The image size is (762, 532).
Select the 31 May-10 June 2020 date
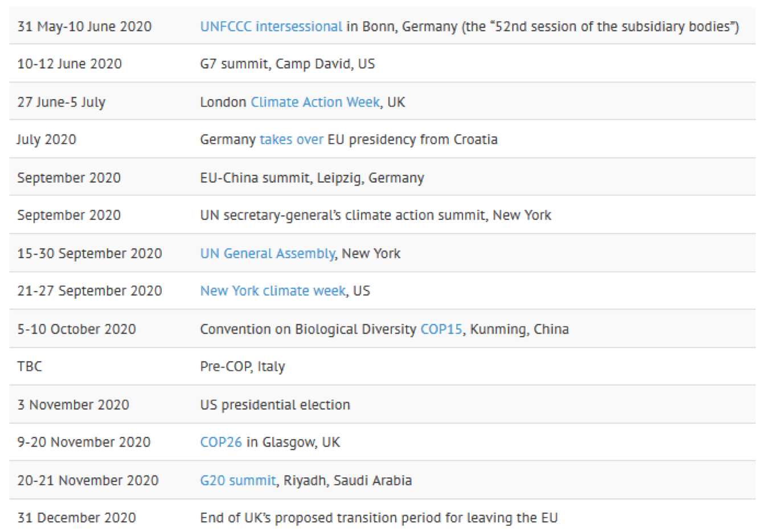click(x=85, y=27)
